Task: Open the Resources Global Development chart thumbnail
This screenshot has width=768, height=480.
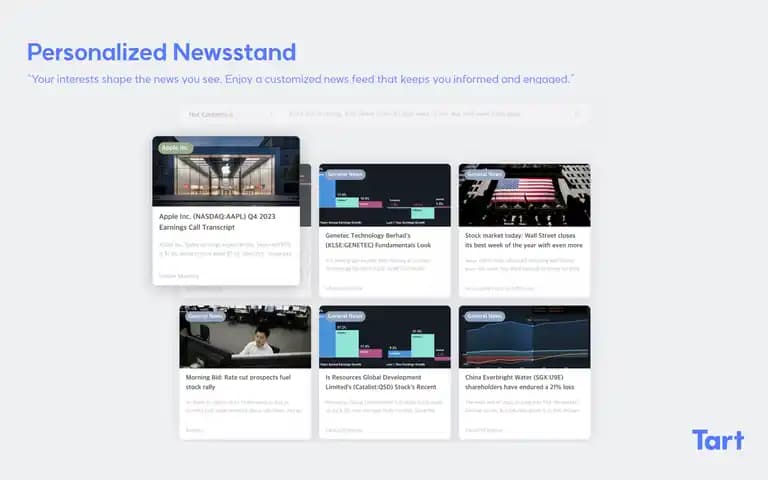Action: point(384,337)
